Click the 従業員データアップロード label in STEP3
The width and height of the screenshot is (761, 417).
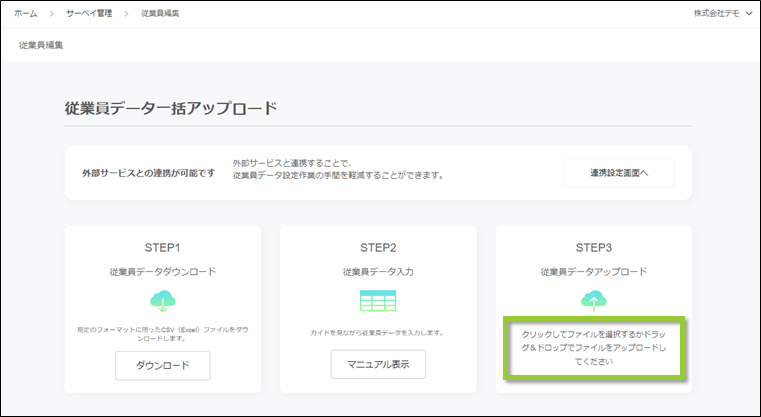tap(594, 271)
